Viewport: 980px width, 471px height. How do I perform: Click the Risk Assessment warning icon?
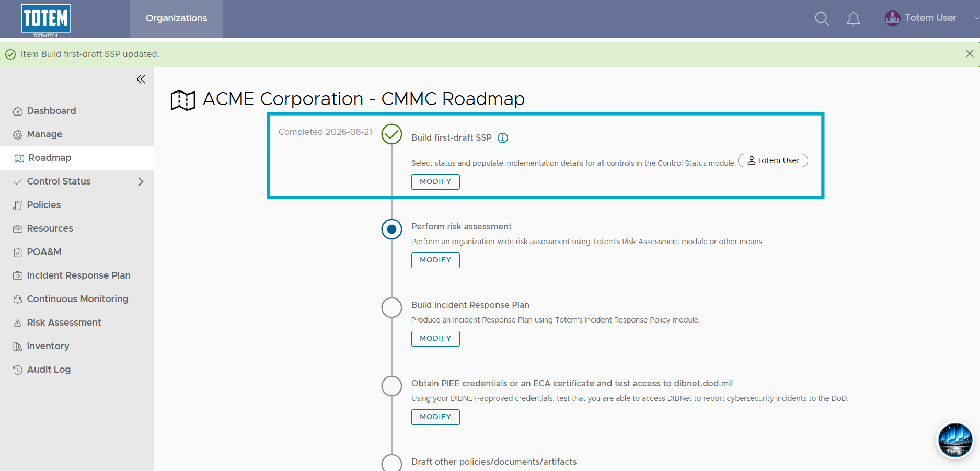[18, 323]
